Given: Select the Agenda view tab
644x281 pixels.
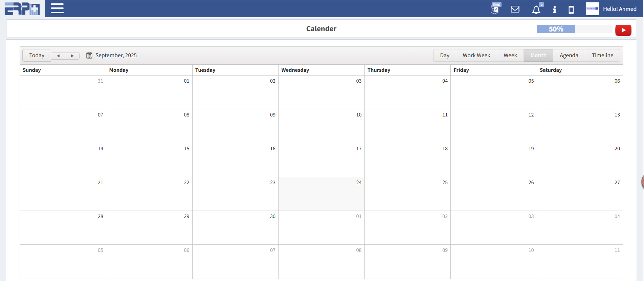Looking at the screenshot, I should click(569, 56).
